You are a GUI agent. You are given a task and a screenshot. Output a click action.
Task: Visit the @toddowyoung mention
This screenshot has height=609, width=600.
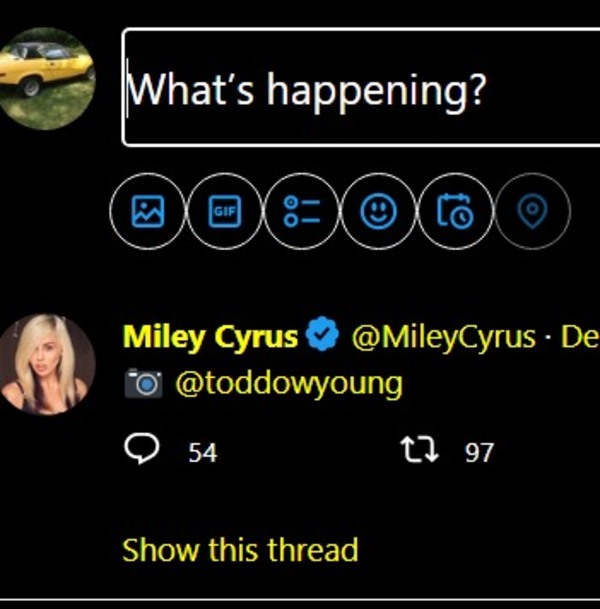(x=289, y=384)
